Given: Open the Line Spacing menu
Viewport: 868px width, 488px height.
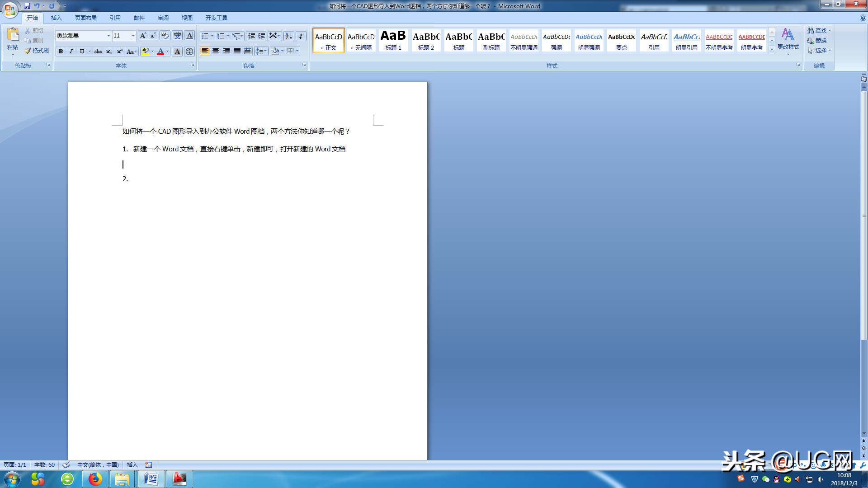Looking at the screenshot, I should pos(261,51).
